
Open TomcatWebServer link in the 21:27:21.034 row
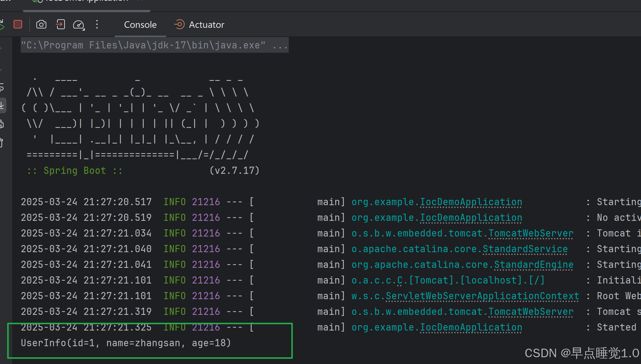531,233
